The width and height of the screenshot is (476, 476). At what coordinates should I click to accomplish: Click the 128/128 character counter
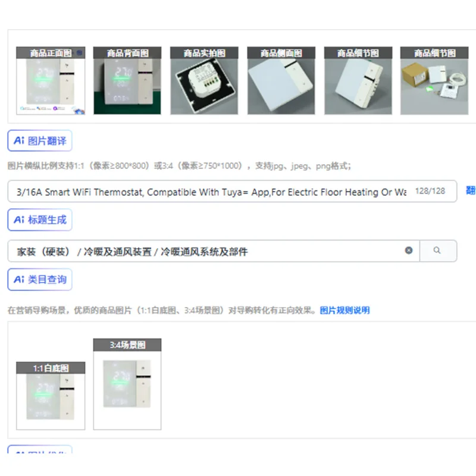coord(430,191)
